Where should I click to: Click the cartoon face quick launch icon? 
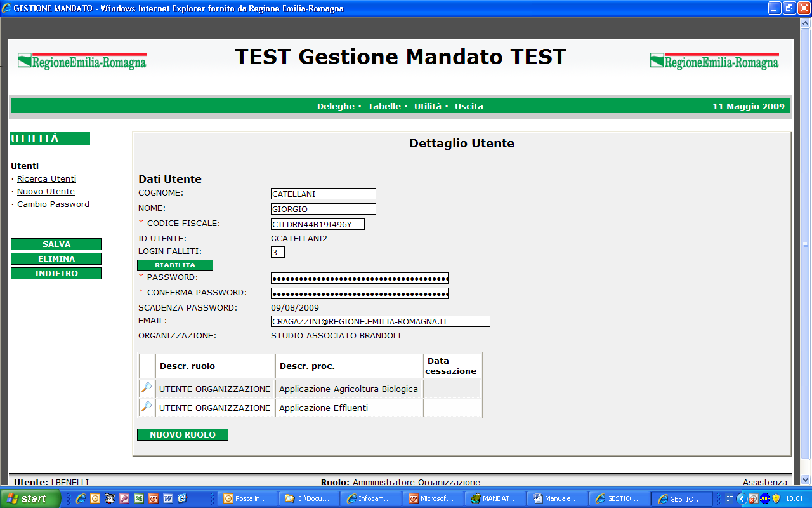(x=110, y=498)
